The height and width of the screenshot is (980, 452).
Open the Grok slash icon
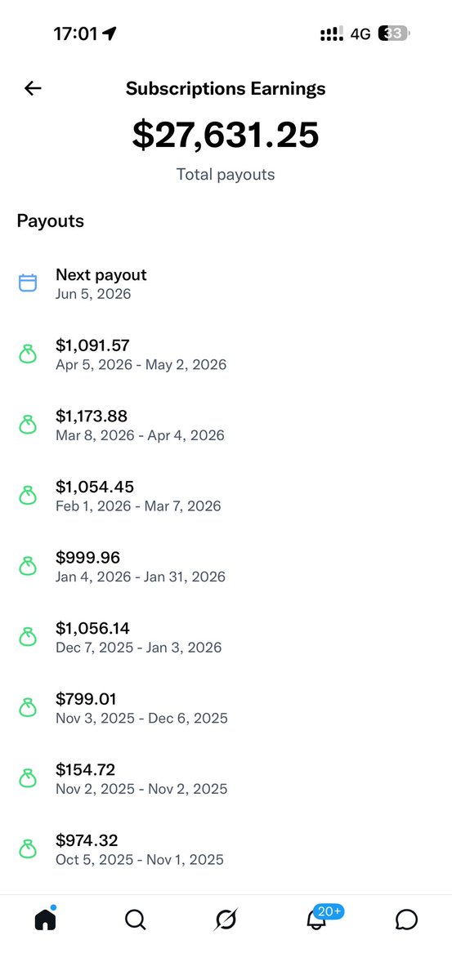click(226, 920)
